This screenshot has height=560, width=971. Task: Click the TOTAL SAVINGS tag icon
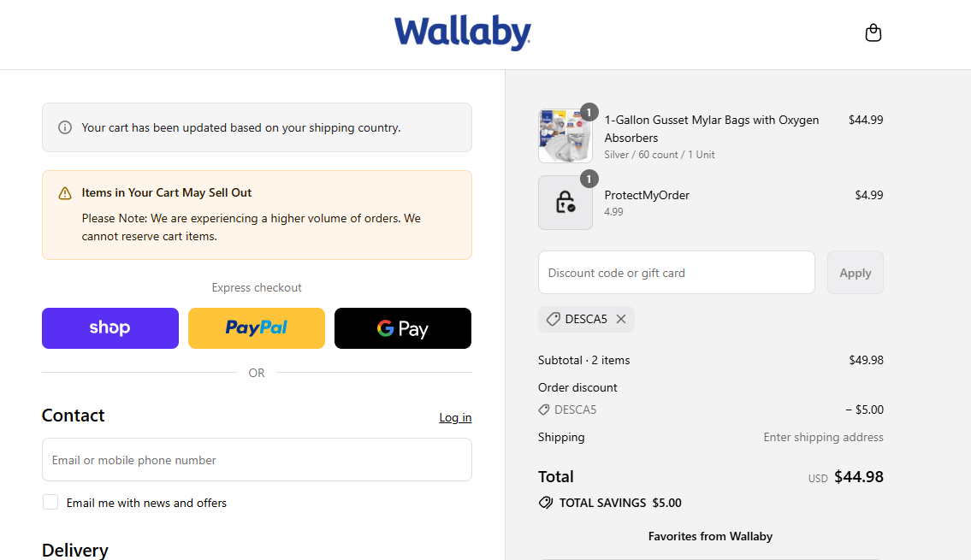[x=546, y=503]
